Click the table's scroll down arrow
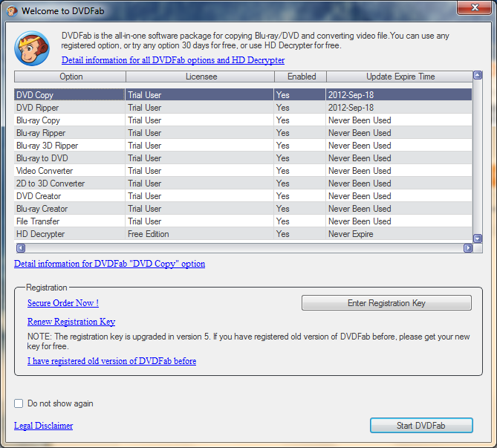Image resolution: width=497 pixels, height=448 pixels. [478, 238]
